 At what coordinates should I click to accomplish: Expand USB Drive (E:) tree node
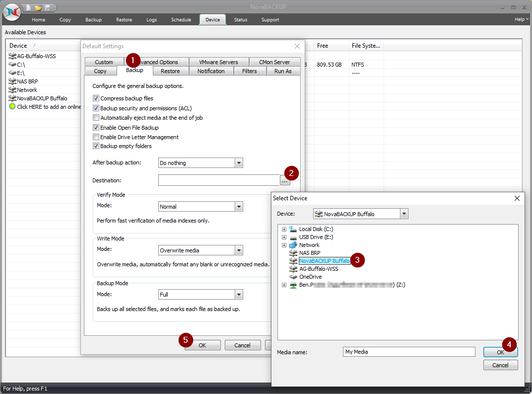coord(284,237)
